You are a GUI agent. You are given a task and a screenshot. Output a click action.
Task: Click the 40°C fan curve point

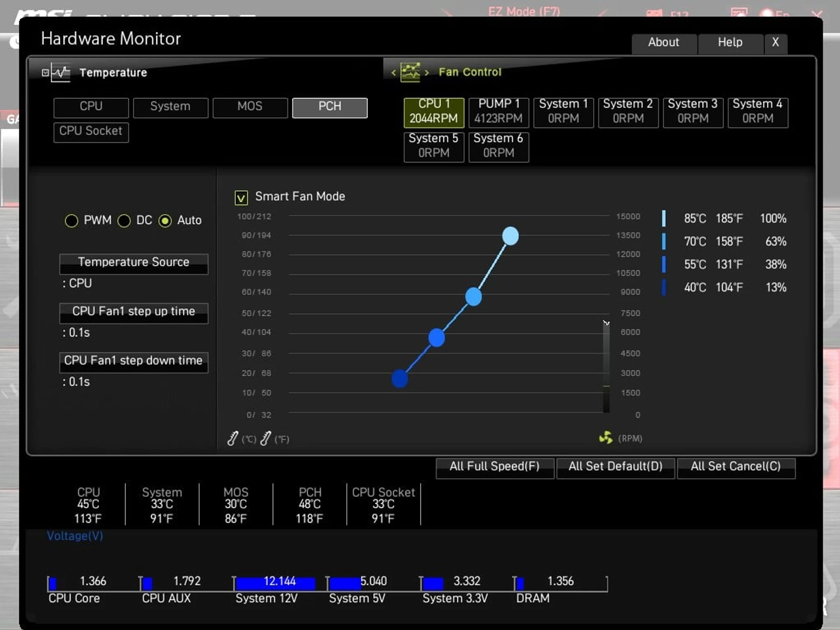tap(399, 379)
